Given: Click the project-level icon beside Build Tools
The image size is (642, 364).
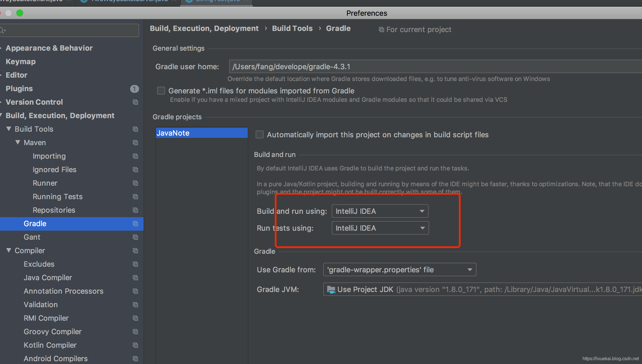Looking at the screenshot, I should pos(135,129).
